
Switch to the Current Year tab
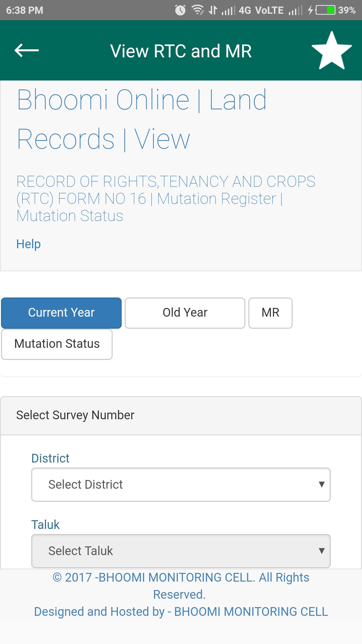[x=61, y=313]
